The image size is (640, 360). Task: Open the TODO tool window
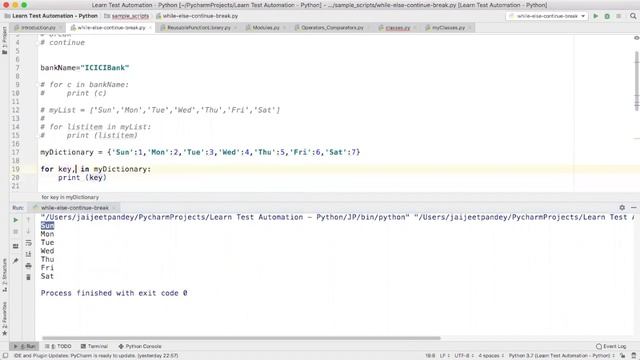(x=58, y=346)
